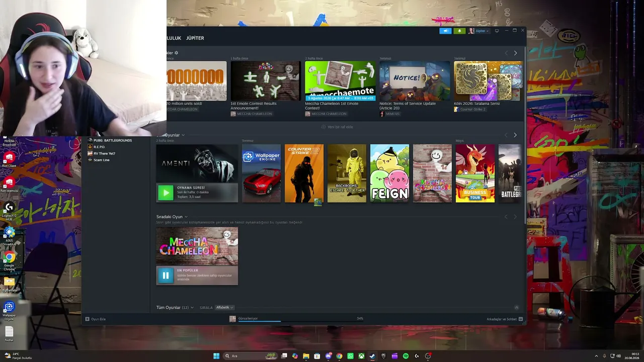Open Task View on taskbar

tap(284, 356)
